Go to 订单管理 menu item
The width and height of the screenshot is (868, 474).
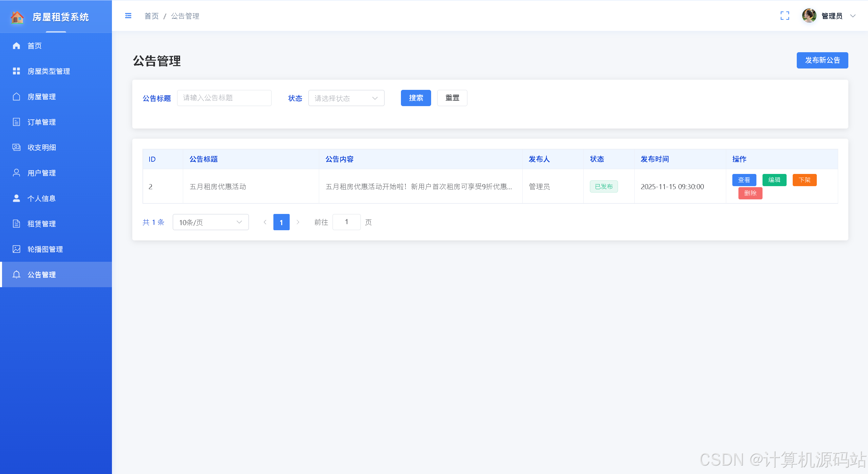pyautogui.click(x=41, y=122)
